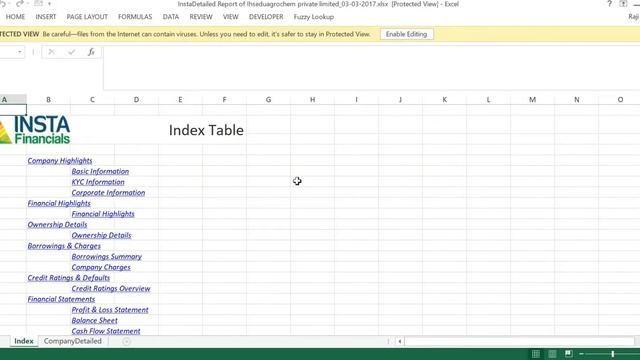
Task: Open the Company Charges link
Action: click(101, 267)
